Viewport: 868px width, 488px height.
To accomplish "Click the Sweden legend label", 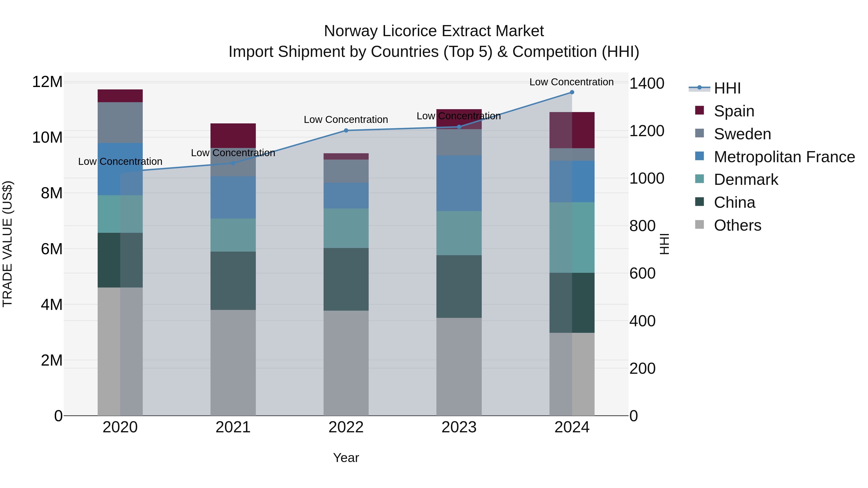I will click(x=742, y=134).
